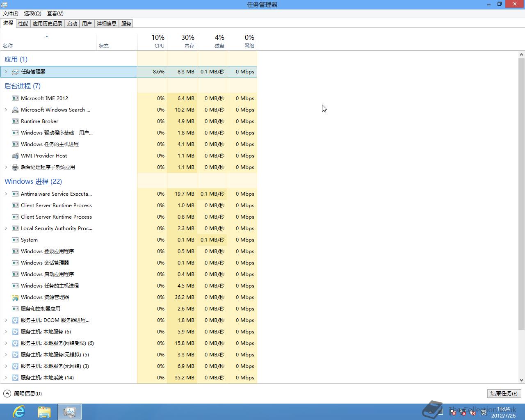Click the Windows 启动应用程序 icon
Viewport: 525px width, 420px height.
(x=15, y=274)
